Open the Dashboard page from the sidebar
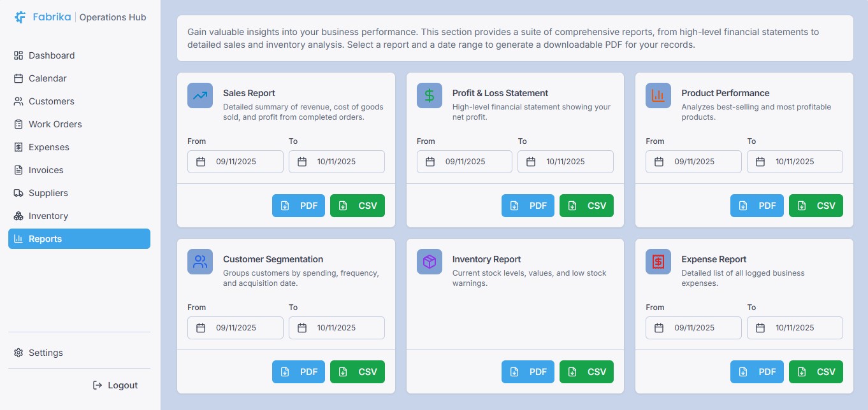Screen dimensions: 868x410 coord(51,55)
